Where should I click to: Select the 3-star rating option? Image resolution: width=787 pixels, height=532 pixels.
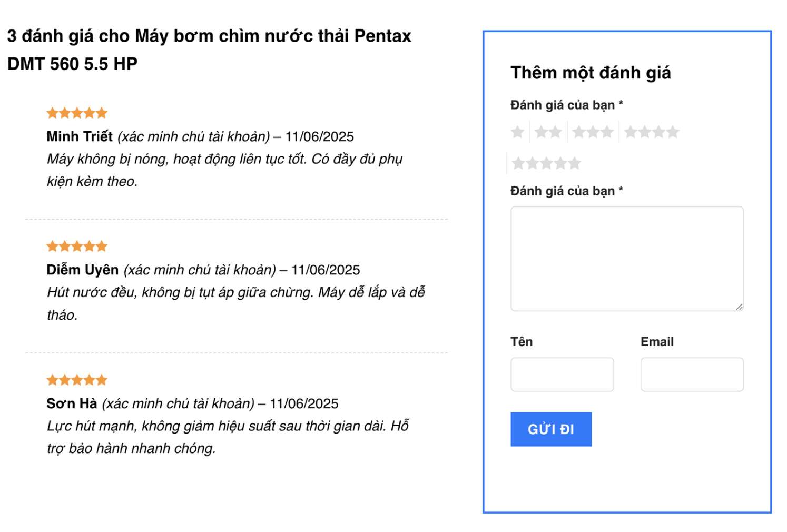pos(593,132)
